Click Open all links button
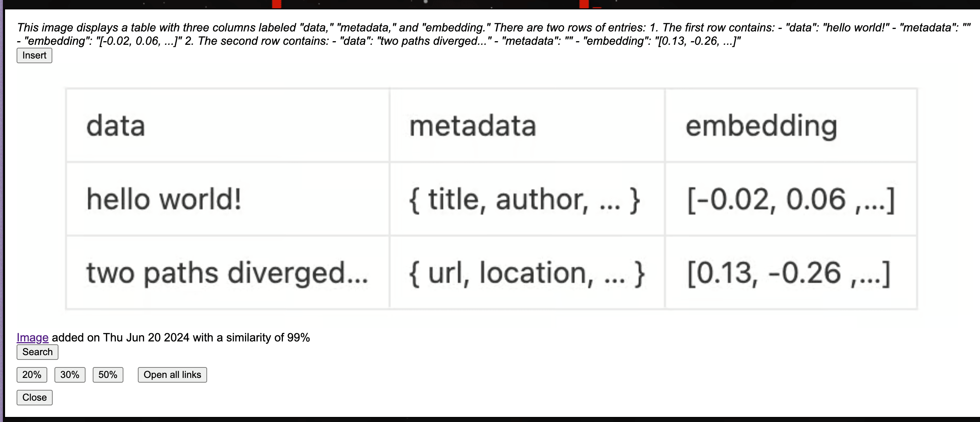The height and width of the screenshot is (422, 980). pos(172,375)
